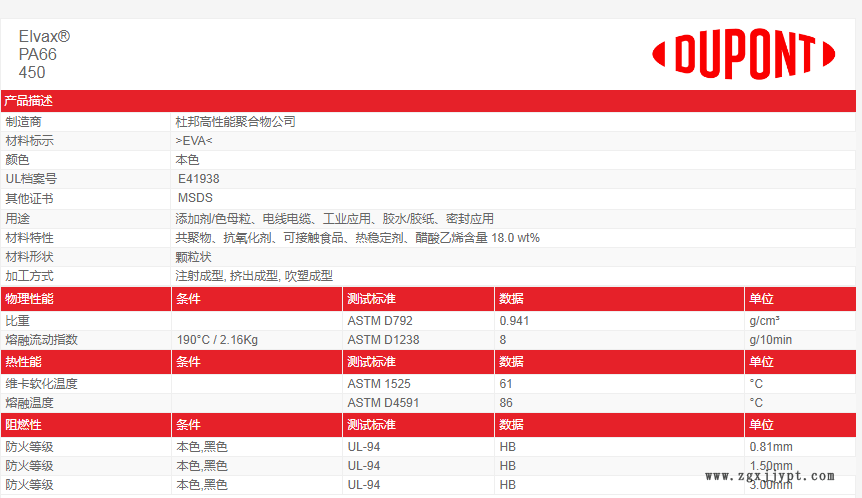The width and height of the screenshot is (862, 498).
Task: Click the 190°C / 2.16Kg condition cell
Action: [217, 340]
